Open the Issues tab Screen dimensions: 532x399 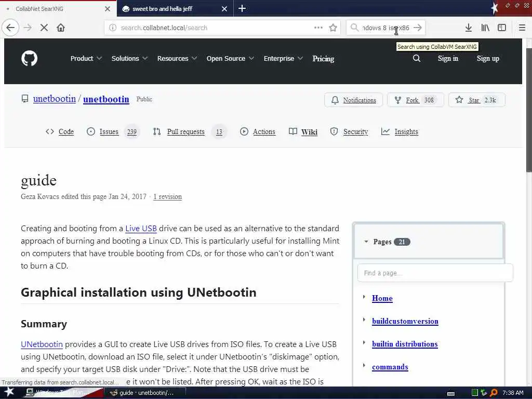pos(113,131)
